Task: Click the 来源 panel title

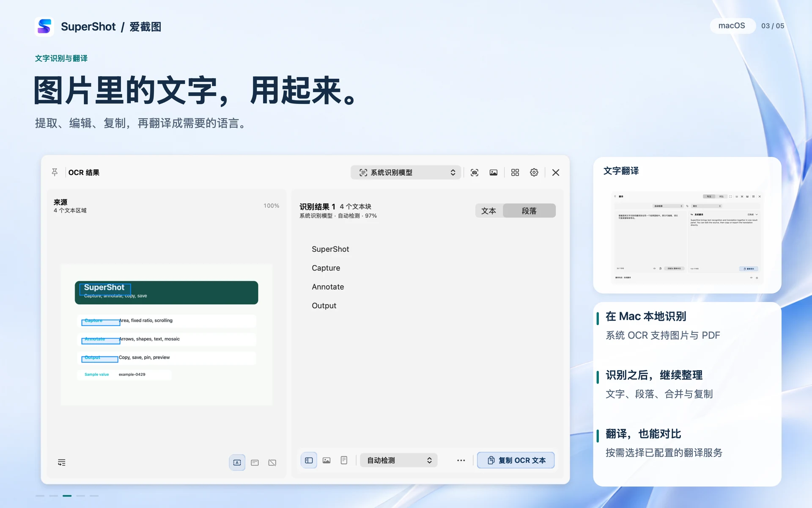Action: click(x=60, y=202)
